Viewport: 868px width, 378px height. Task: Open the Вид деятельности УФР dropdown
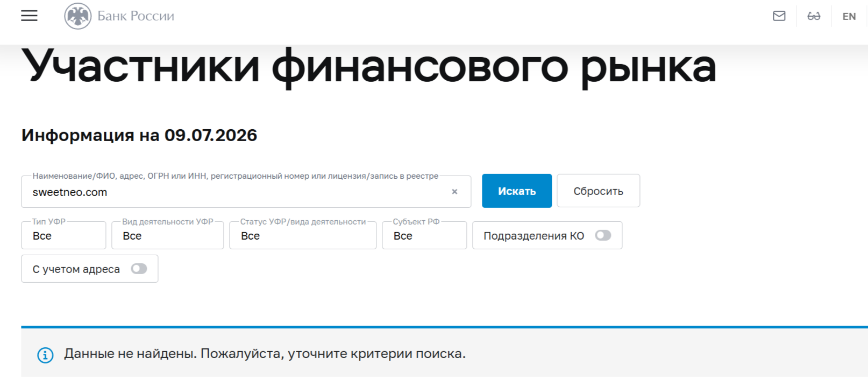pos(168,235)
